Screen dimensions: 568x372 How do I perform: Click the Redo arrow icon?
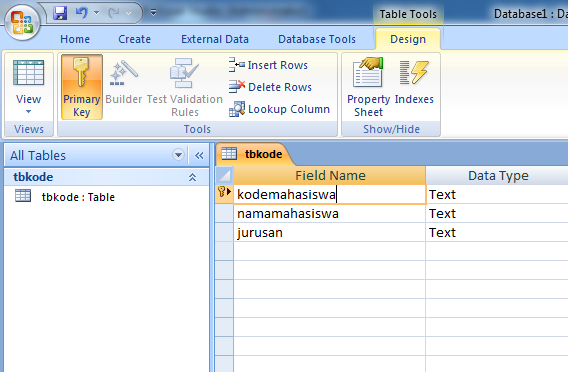point(113,13)
